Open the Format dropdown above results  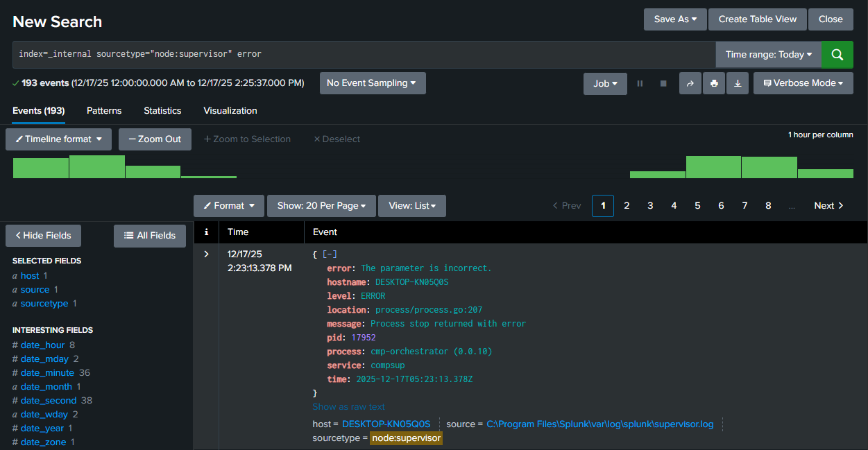pyautogui.click(x=229, y=206)
